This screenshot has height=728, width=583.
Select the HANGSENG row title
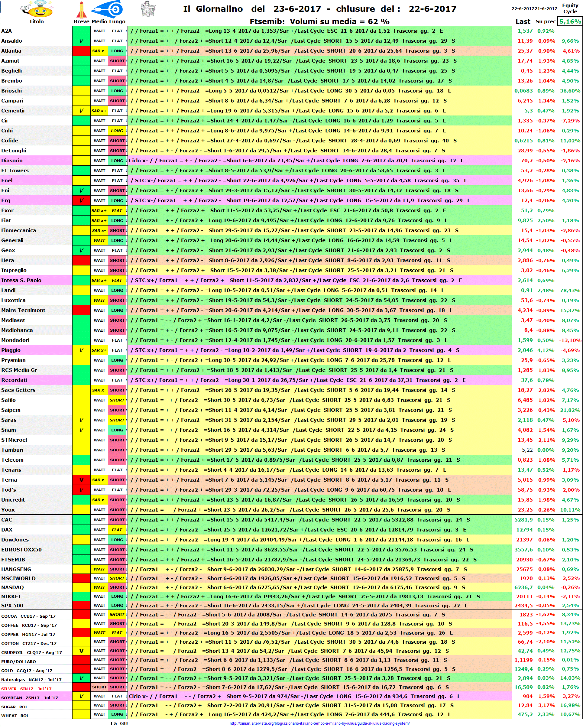16,569
